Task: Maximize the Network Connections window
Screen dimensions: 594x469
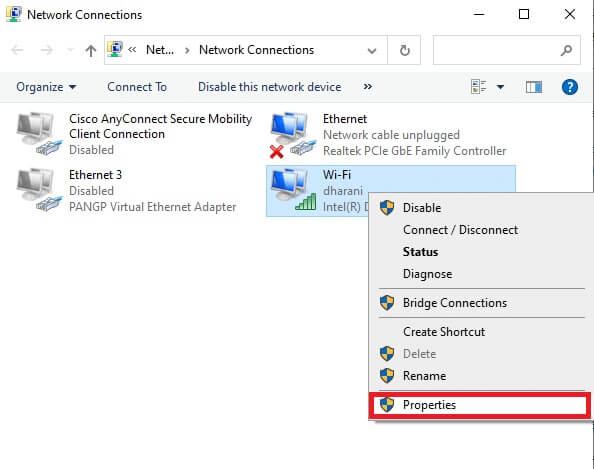Action: pyautogui.click(x=524, y=14)
